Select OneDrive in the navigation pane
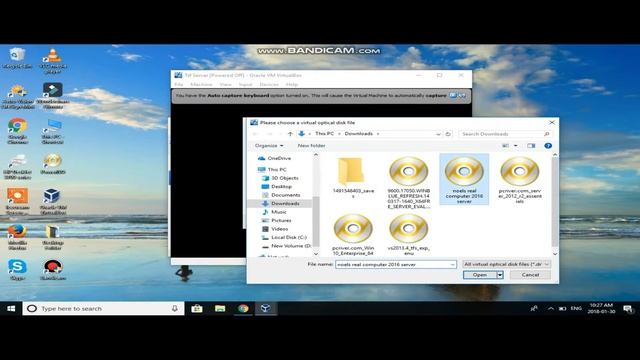 pos(275,158)
